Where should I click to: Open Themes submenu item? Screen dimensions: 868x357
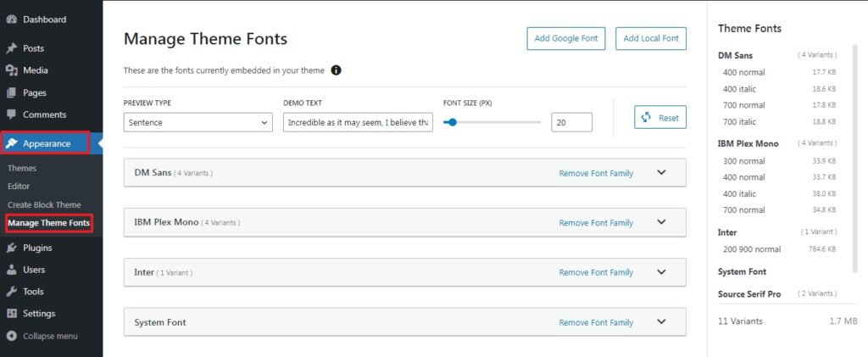tap(22, 168)
